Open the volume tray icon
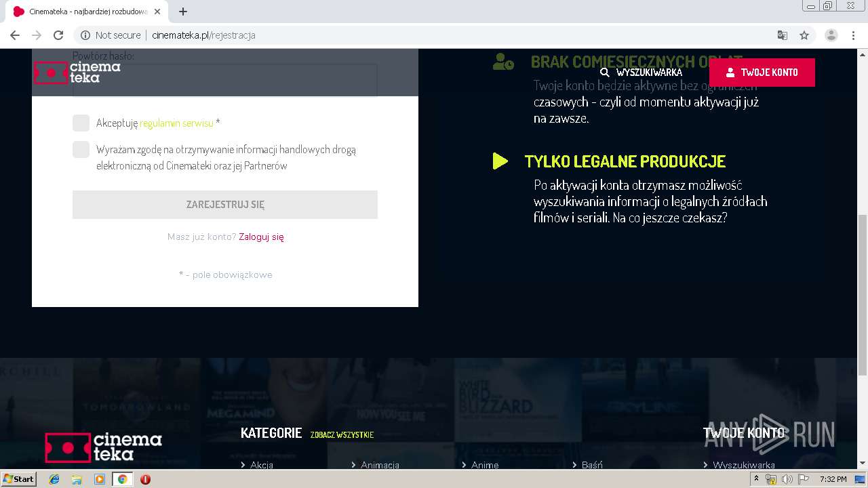868x488 pixels. tap(787, 479)
